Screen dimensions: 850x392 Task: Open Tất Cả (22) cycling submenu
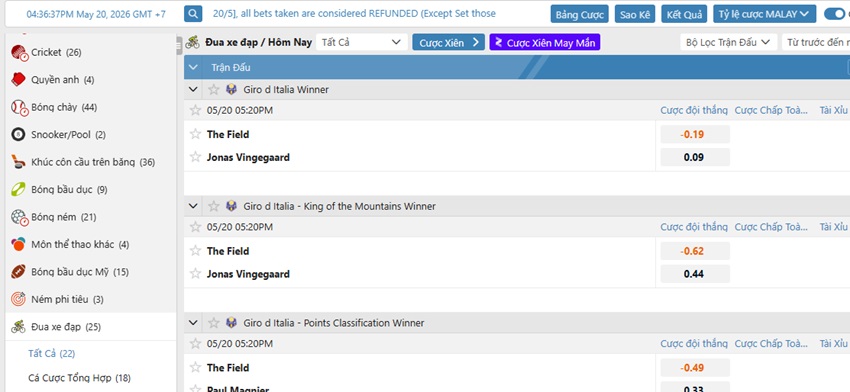pos(51,354)
